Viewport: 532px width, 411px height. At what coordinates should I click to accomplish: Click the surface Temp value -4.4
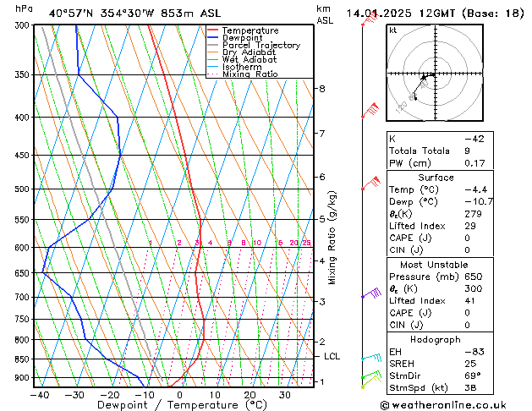pos(475,189)
